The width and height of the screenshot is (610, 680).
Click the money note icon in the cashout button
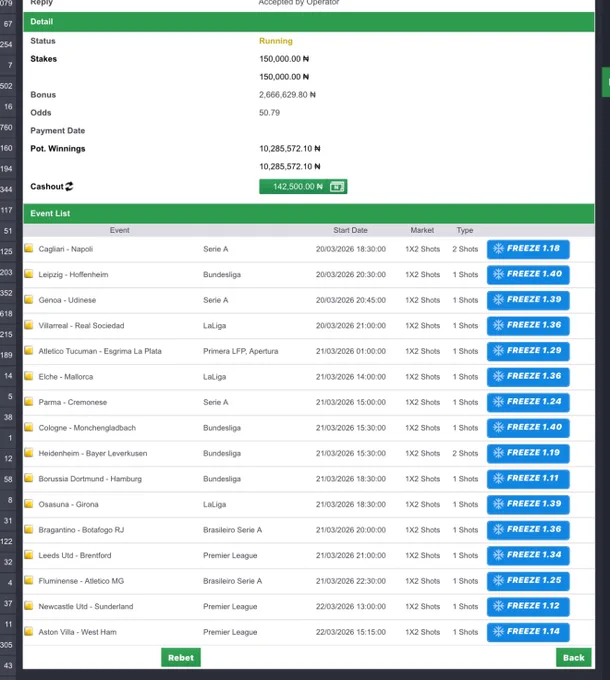click(337, 187)
